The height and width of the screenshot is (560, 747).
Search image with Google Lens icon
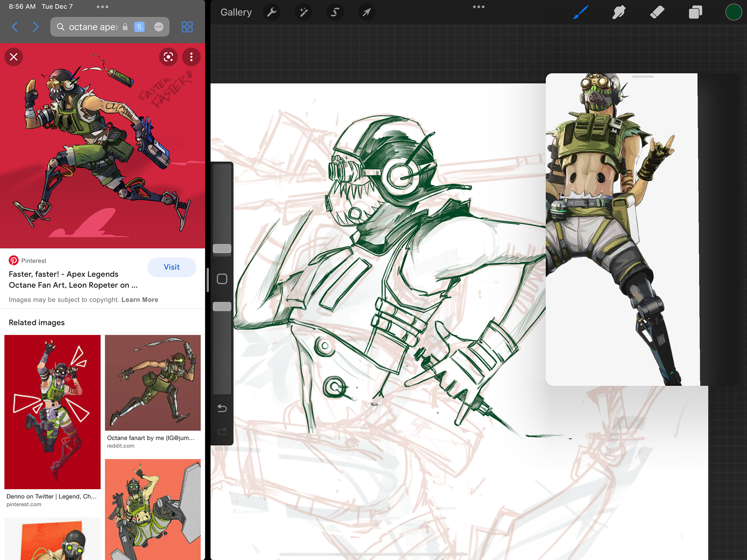168,57
